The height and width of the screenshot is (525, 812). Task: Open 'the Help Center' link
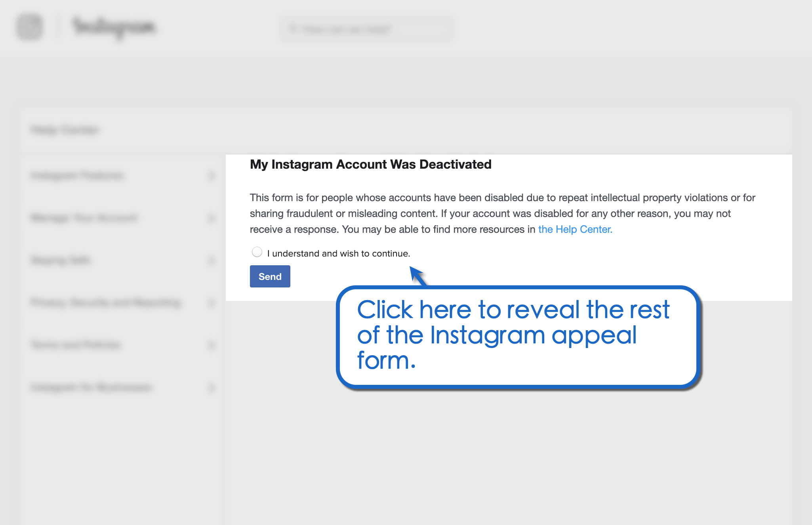point(575,229)
